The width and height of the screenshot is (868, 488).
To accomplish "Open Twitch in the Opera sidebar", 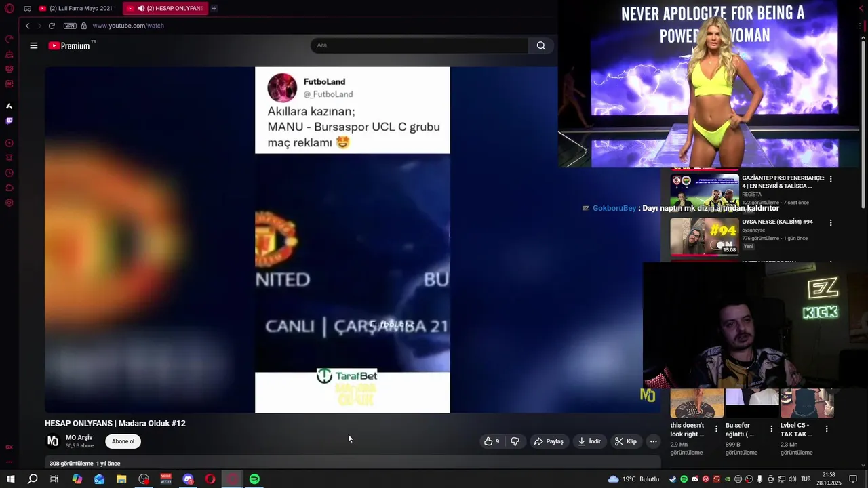I will tap(9, 121).
